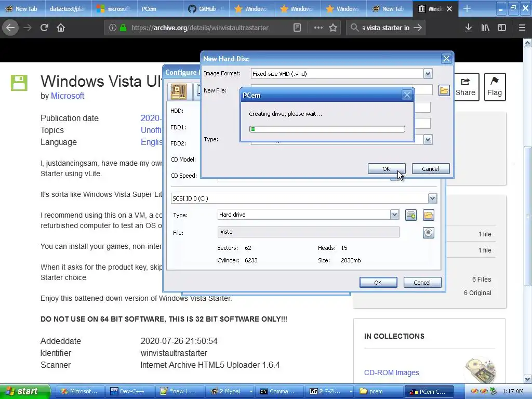The image size is (532, 399).
Task: Eject drive image icon beside File
Action: coord(428,233)
